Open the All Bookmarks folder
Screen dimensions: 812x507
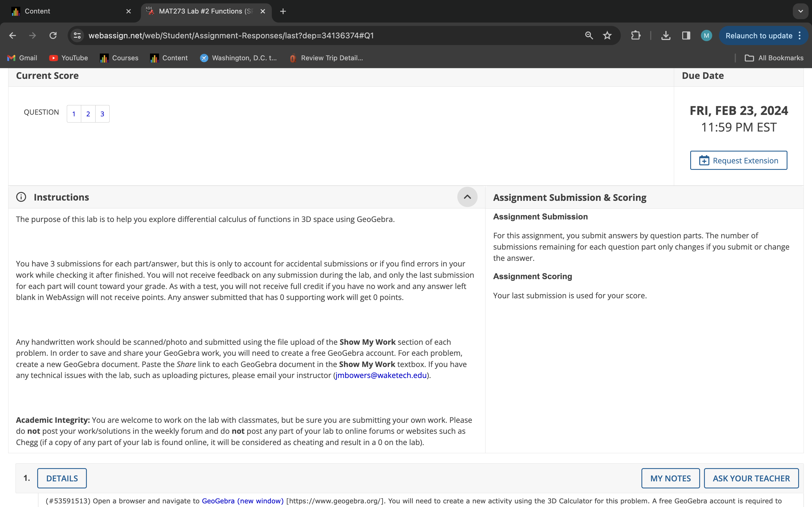pos(774,58)
